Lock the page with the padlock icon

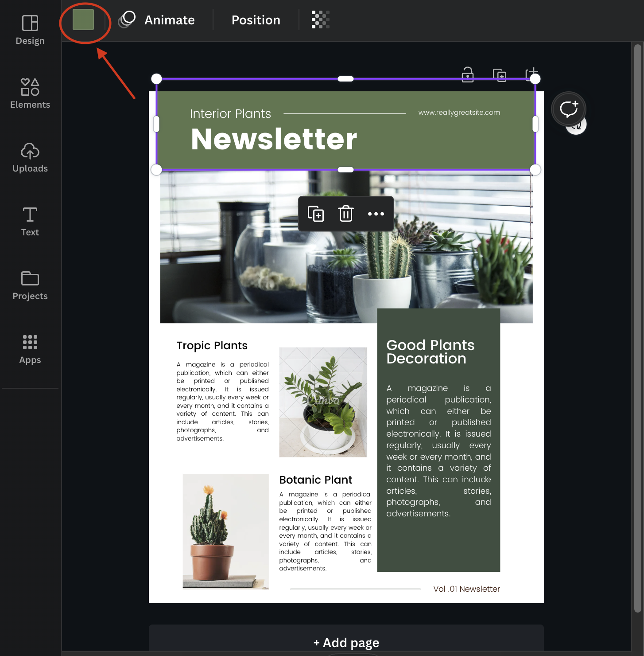[468, 74]
